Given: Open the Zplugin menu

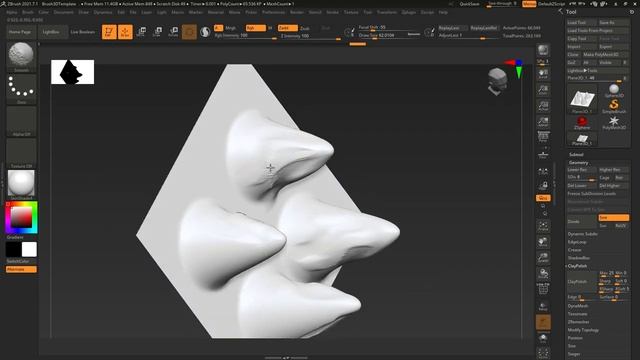Looking at the screenshot, I should click(x=409, y=12).
